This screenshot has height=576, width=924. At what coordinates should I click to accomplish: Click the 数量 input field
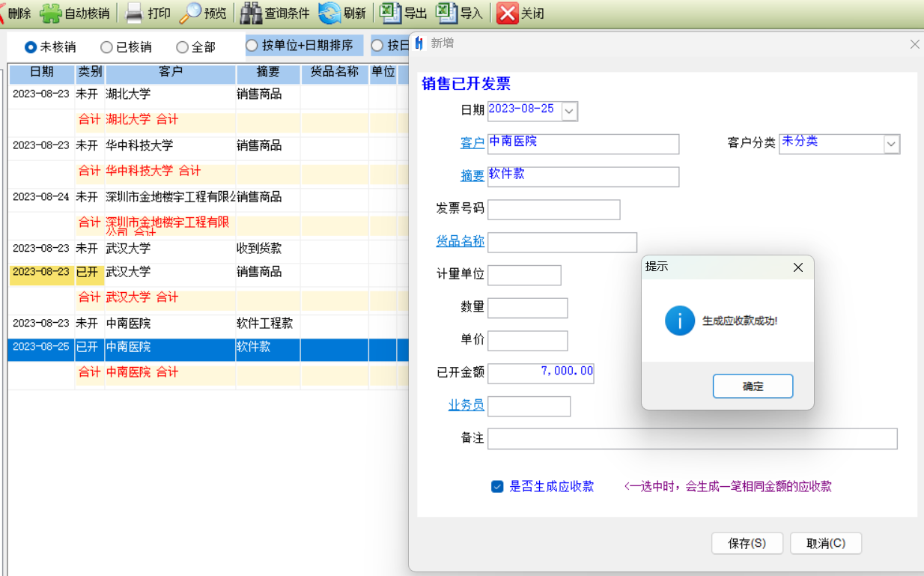pos(528,308)
